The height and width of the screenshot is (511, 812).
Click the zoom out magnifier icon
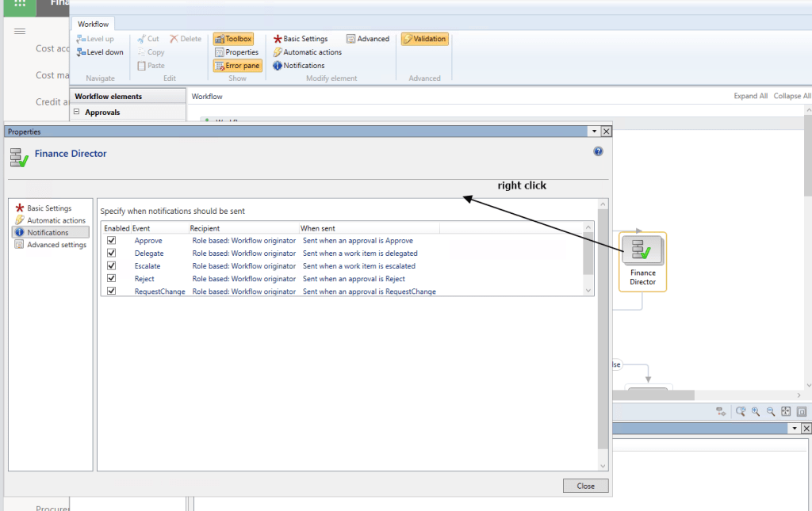tap(769, 412)
